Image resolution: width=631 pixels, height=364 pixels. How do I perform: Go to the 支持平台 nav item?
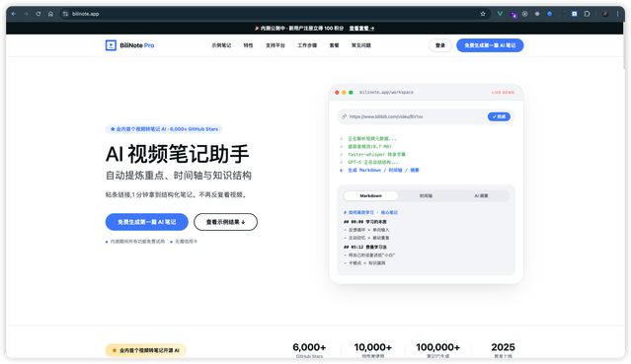[276, 45]
